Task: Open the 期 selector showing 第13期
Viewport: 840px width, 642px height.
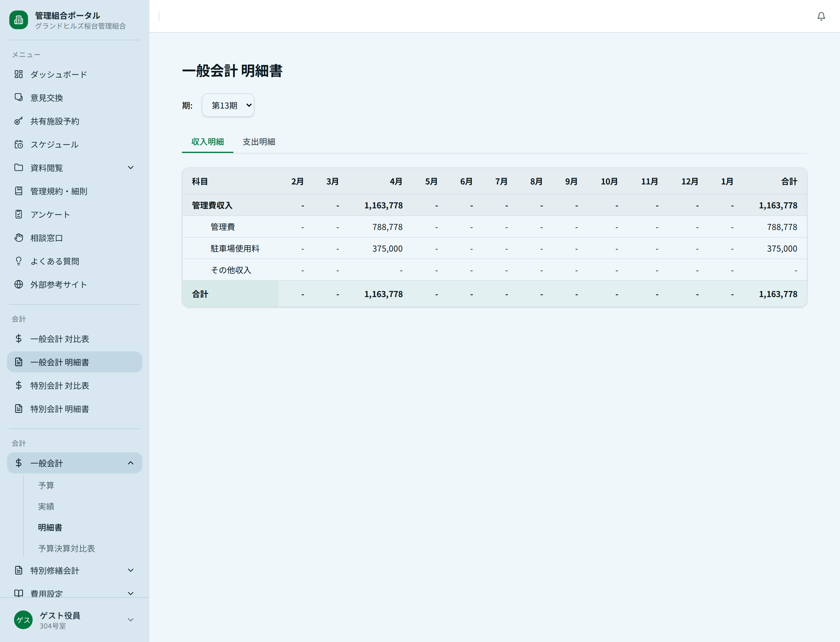Action: point(228,105)
